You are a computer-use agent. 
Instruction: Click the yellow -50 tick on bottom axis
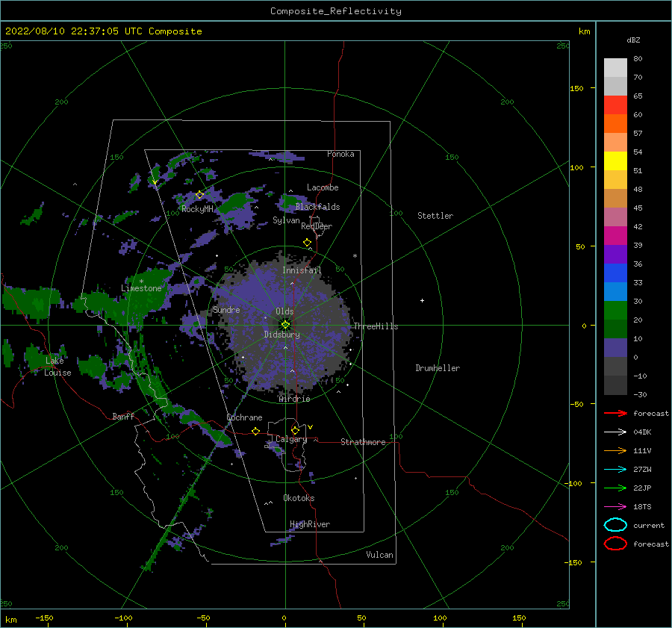(x=204, y=618)
